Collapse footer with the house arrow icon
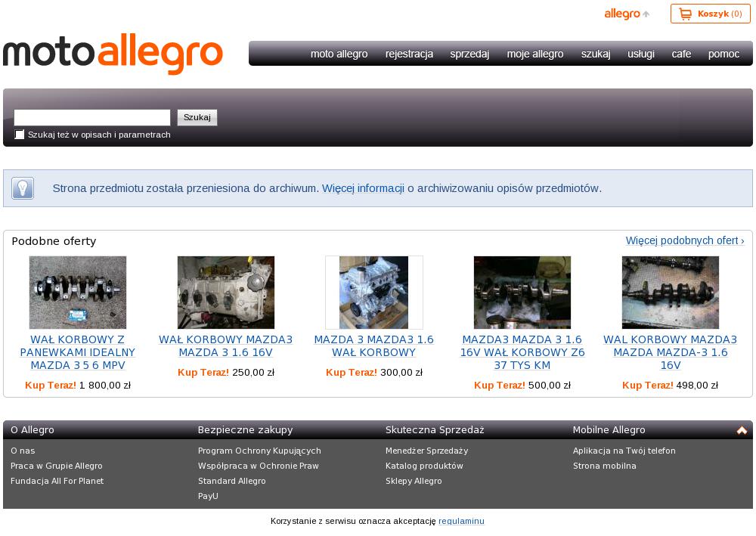Screen dimensions: 756x536 pos(742,430)
